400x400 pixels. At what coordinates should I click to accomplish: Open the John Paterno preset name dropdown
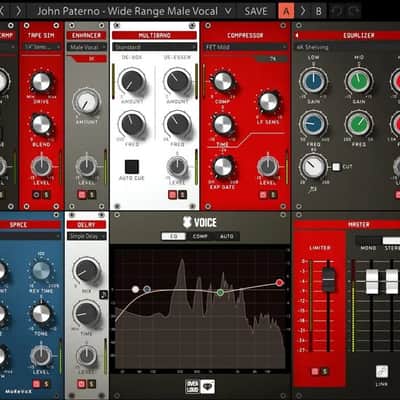[134, 11]
